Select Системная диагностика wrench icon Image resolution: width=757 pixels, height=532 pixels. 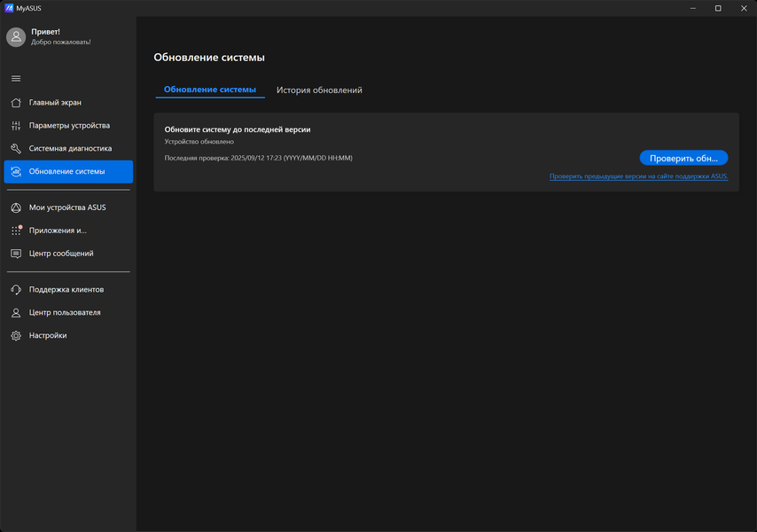tap(16, 148)
